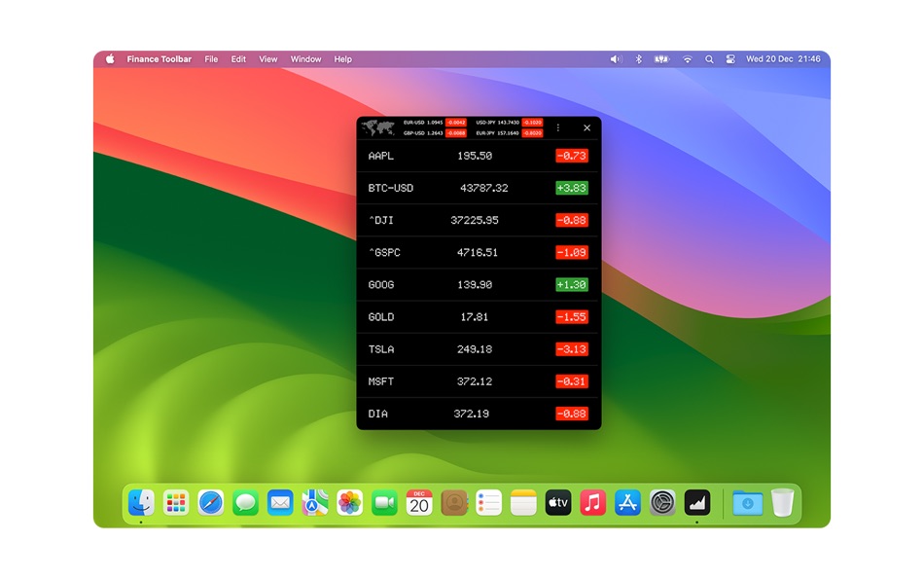Click the ^DJI price 37225.95
Screen dimensions: 924x578
(x=475, y=220)
